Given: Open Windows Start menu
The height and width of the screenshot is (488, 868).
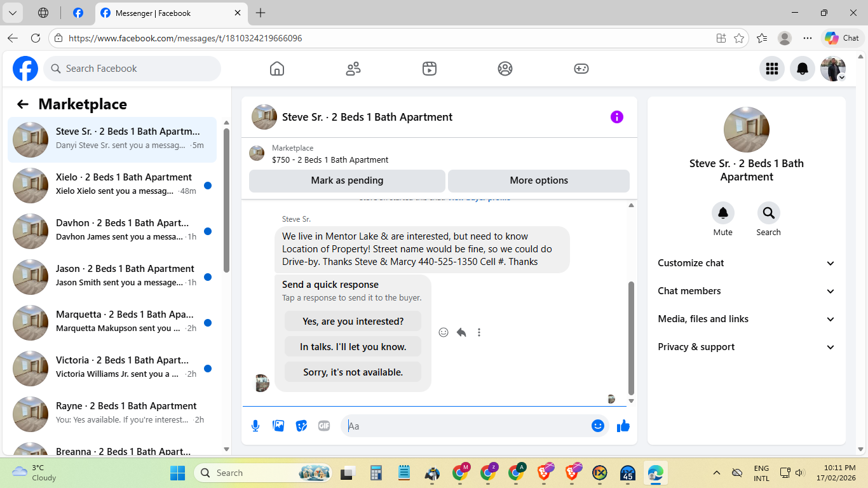Looking at the screenshot, I should [177, 473].
